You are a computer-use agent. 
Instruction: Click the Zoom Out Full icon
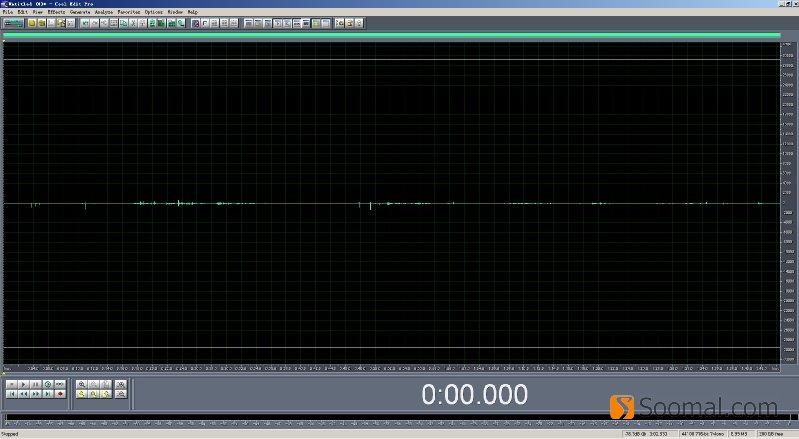pos(106,385)
